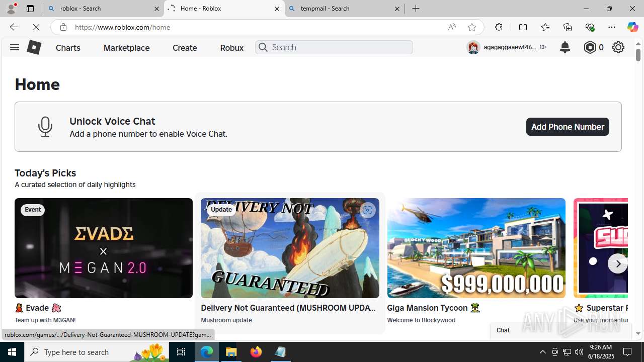Click the Windows taskbar search box

coord(97,352)
